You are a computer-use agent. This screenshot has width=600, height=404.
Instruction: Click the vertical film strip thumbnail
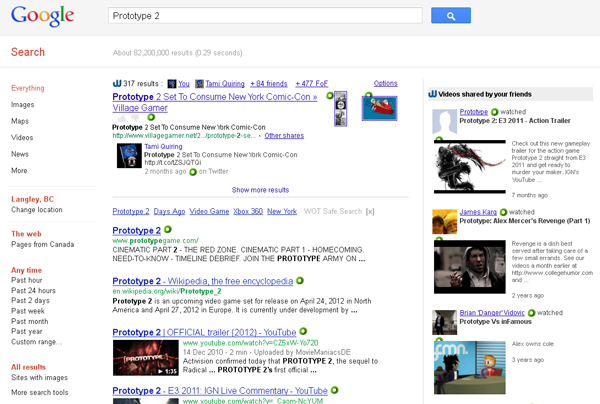341,109
